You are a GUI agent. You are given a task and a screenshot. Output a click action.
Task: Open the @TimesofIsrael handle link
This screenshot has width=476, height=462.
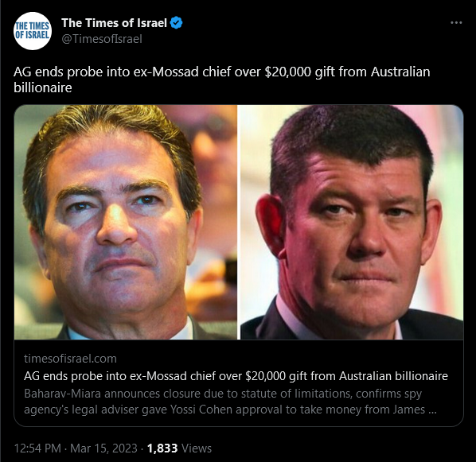(102, 39)
